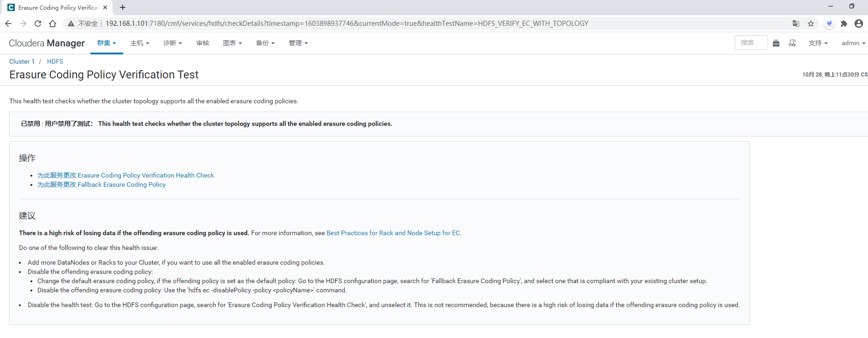Click 'Add more DataNodes or Racks' recommendation
The height and width of the screenshot is (338, 868).
(176, 262)
